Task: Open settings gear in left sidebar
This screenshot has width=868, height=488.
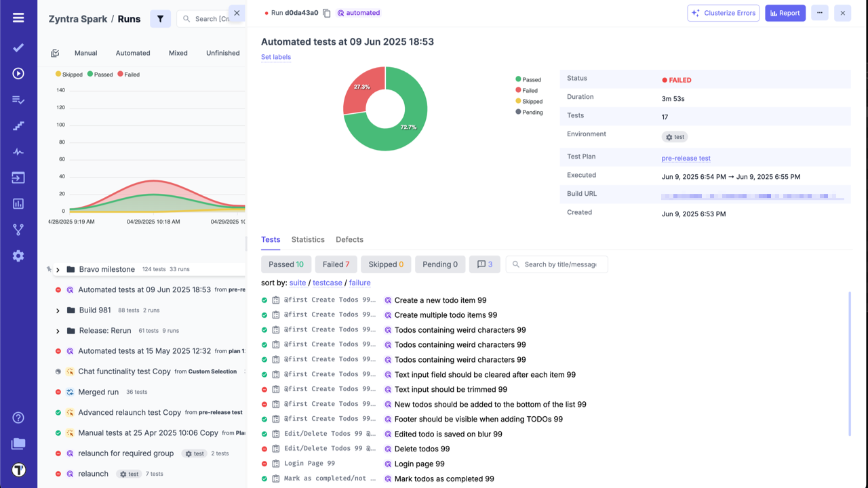Action: pyautogui.click(x=18, y=256)
